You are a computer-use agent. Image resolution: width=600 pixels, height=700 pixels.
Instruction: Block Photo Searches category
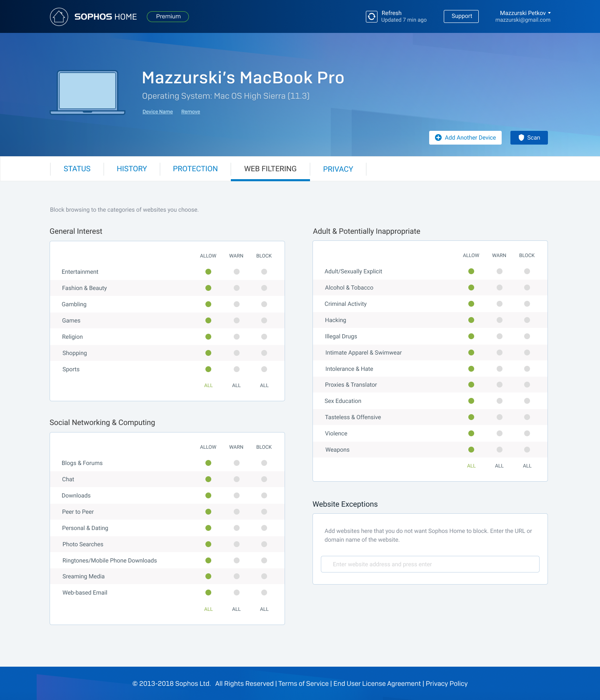tap(264, 544)
